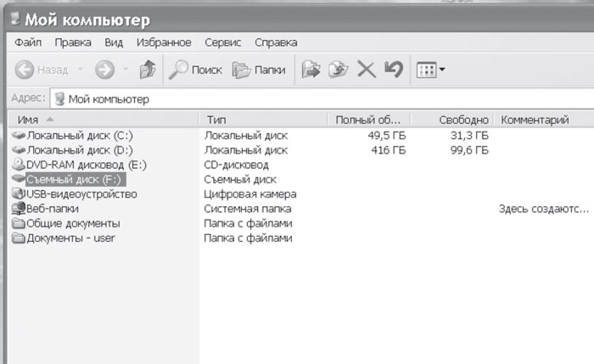
Task: Click the Move To folder icon
Action: [311, 70]
